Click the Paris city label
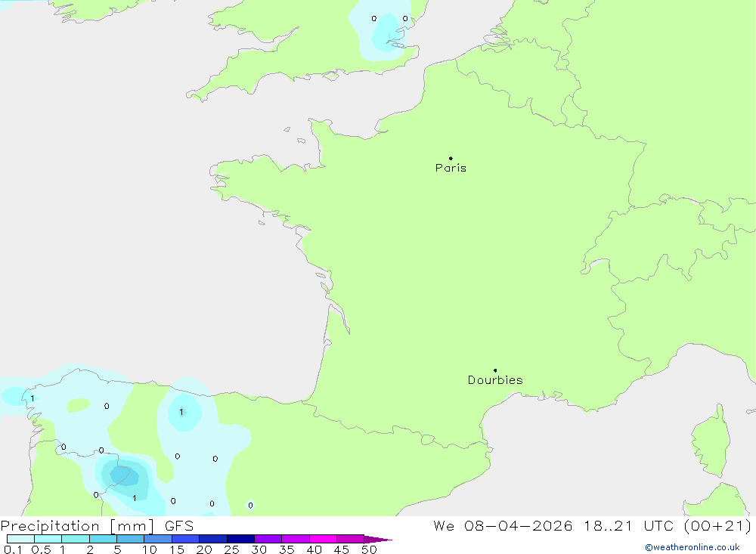Viewport: 756px width, 554px height. 451,168
